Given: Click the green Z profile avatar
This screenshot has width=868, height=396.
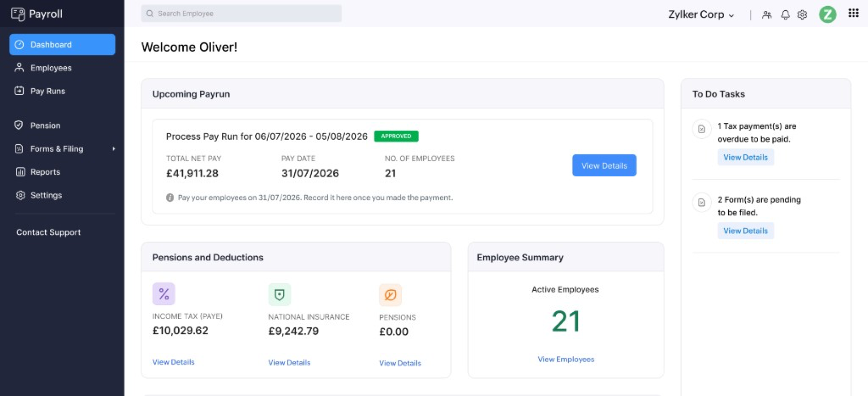Looking at the screenshot, I should pos(828,15).
